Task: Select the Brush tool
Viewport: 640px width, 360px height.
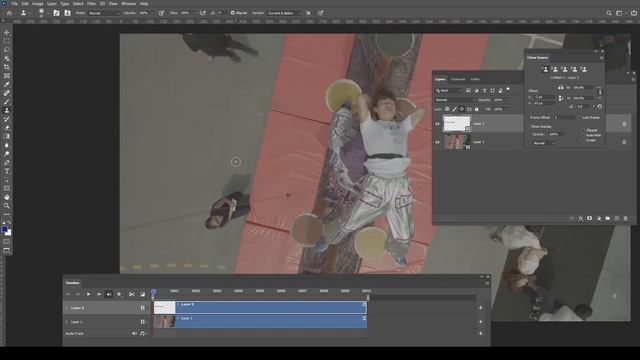Action: [7, 102]
